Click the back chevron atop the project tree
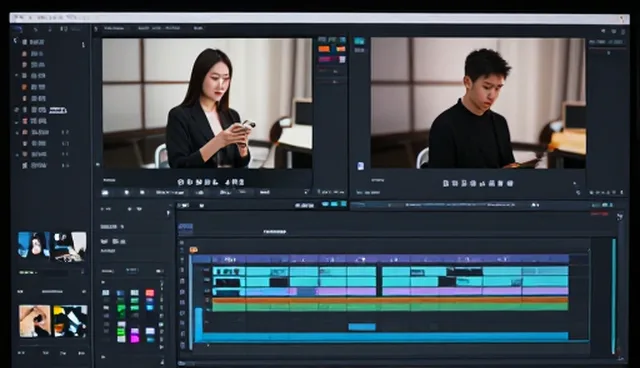The height and width of the screenshot is (368, 640). pyautogui.click(x=15, y=41)
